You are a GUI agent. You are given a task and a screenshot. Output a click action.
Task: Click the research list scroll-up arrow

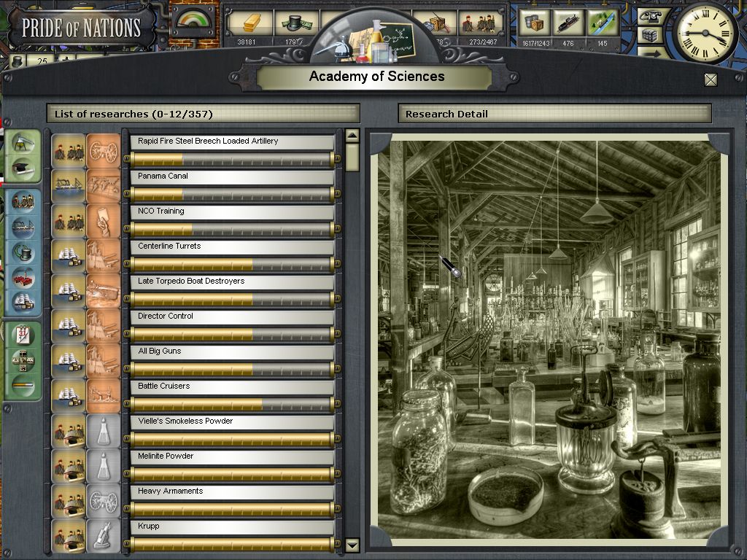tap(352, 136)
